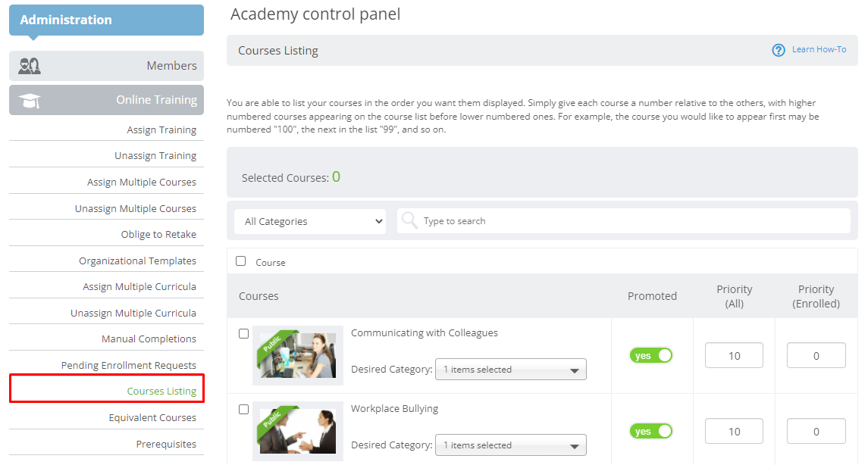
Task: Toggle Promoted switch for Communicating with Colleagues
Action: point(651,355)
